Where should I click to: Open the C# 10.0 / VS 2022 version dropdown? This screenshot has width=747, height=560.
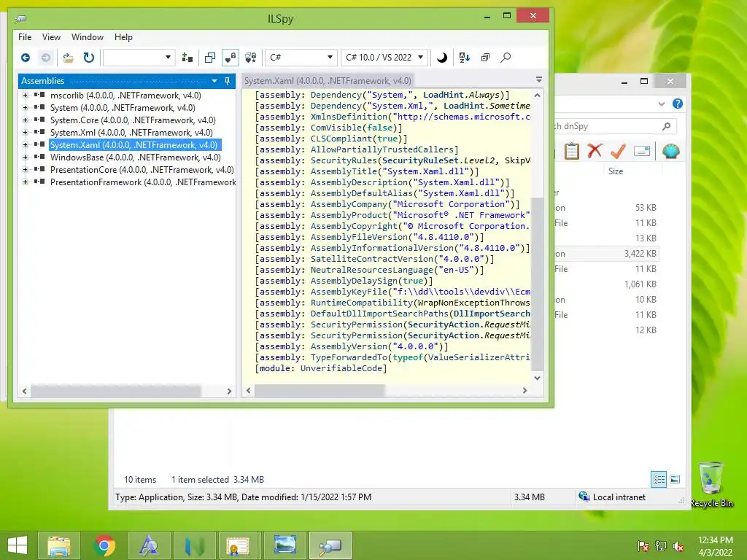pos(384,58)
